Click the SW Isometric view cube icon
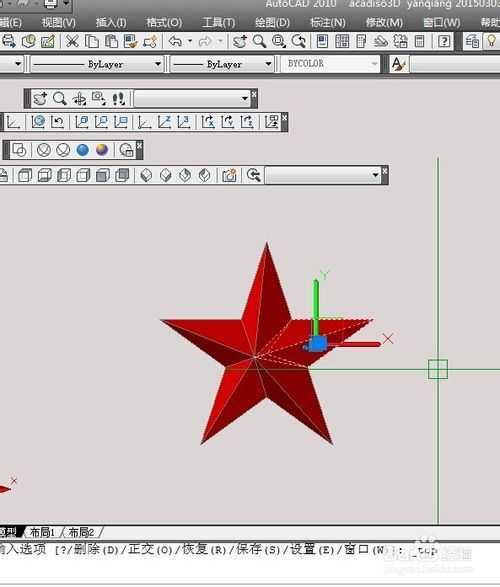This screenshot has width=500, height=587. [x=146, y=175]
